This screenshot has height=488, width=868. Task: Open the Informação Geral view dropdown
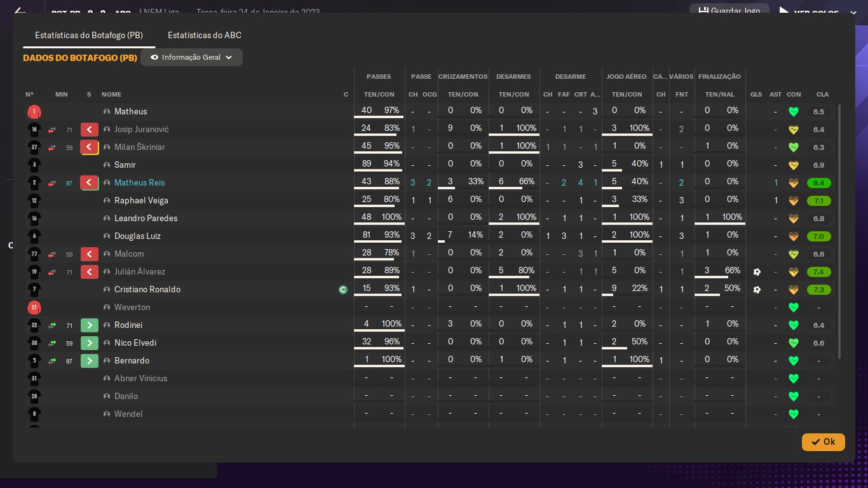[191, 57]
